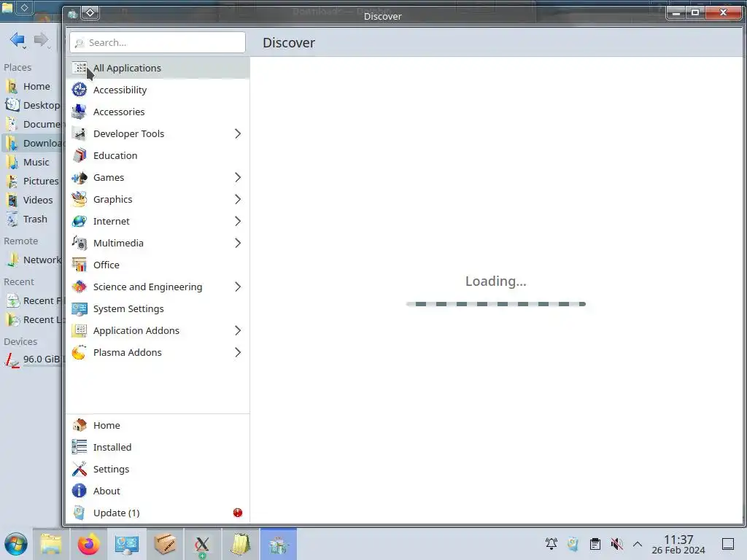The width and height of the screenshot is (747, 560).
Task: Open the Office category
Action: [x=158, y=265]
